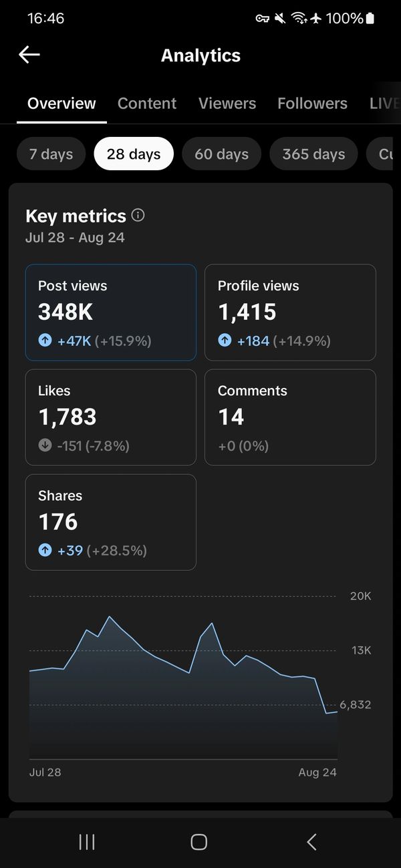Select the 7 days range chip
401x868 pixels.
(51, 154)
